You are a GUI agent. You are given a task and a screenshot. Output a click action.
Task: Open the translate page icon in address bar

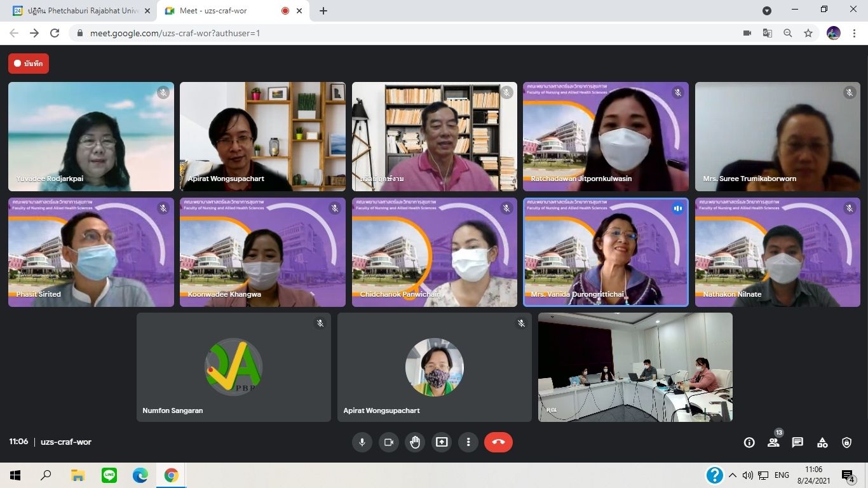pos(768,33)
